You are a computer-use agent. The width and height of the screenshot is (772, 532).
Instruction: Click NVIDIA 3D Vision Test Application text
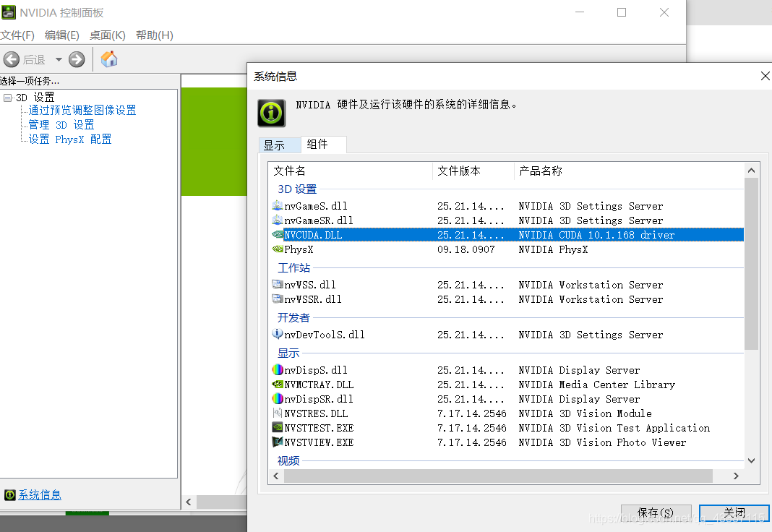click(614, 428)
